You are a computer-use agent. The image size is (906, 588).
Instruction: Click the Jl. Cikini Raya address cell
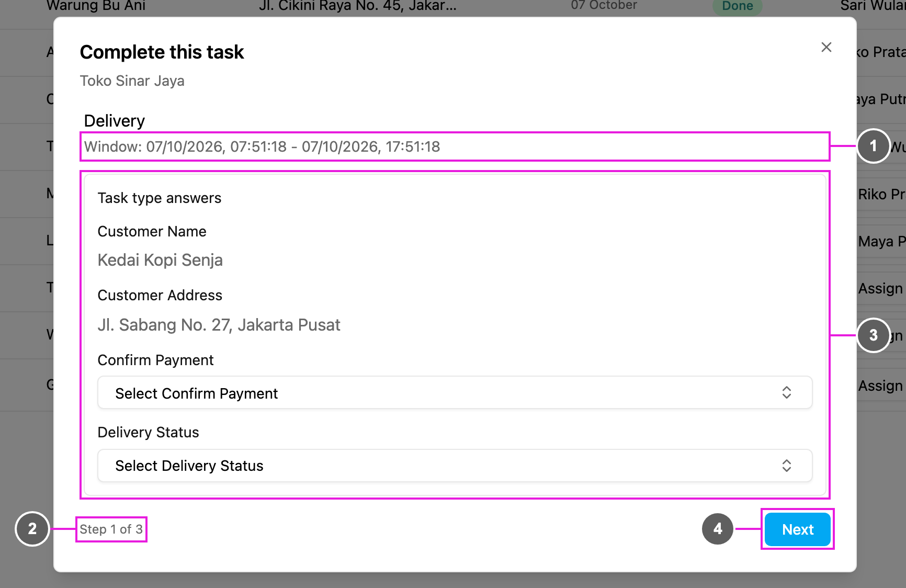pos(358,6)
